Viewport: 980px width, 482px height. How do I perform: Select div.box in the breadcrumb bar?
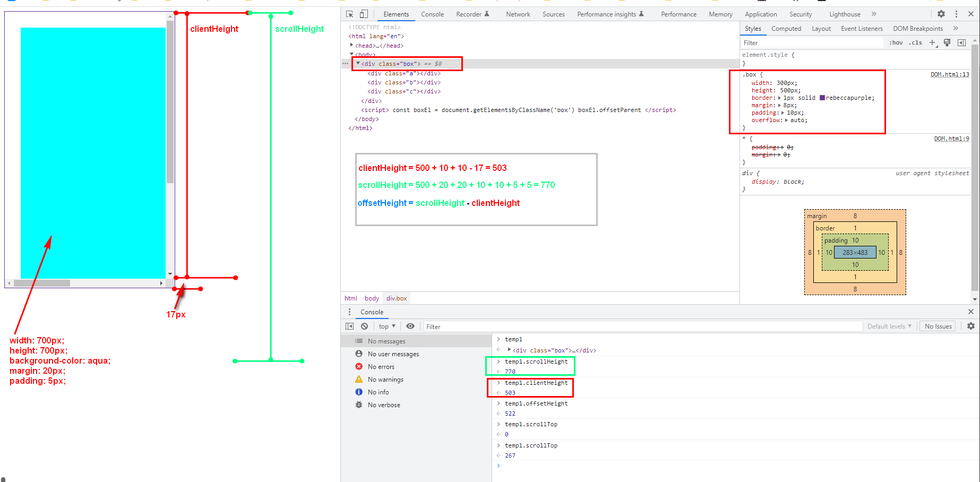click(x=397, y=298)
